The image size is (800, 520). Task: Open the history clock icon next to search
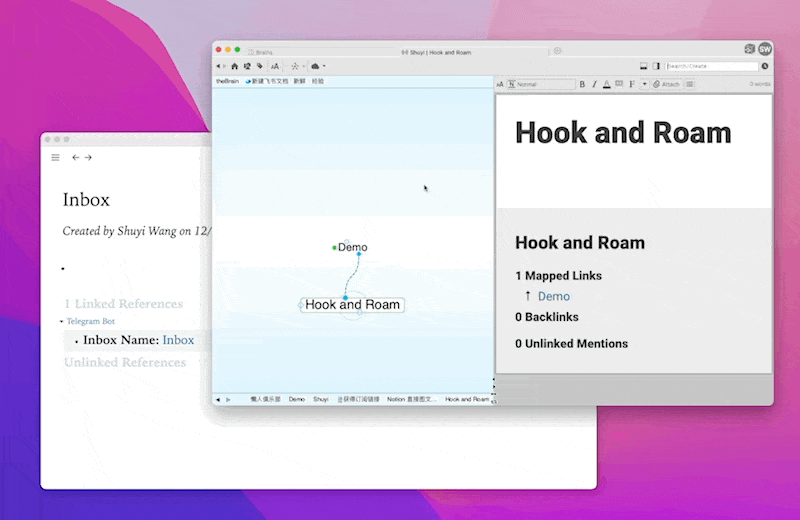(x=765, y=66)
